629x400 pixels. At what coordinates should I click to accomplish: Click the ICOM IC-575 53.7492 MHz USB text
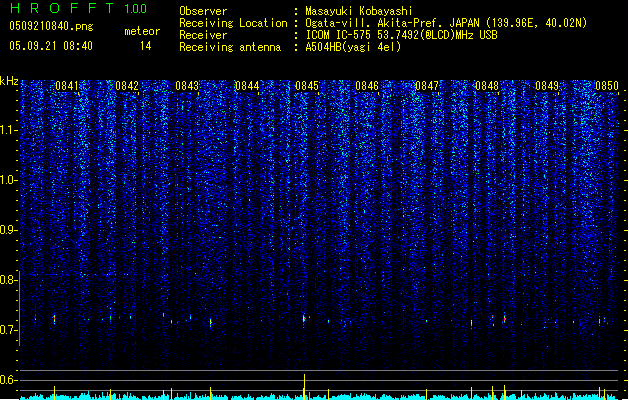(401, 35)
